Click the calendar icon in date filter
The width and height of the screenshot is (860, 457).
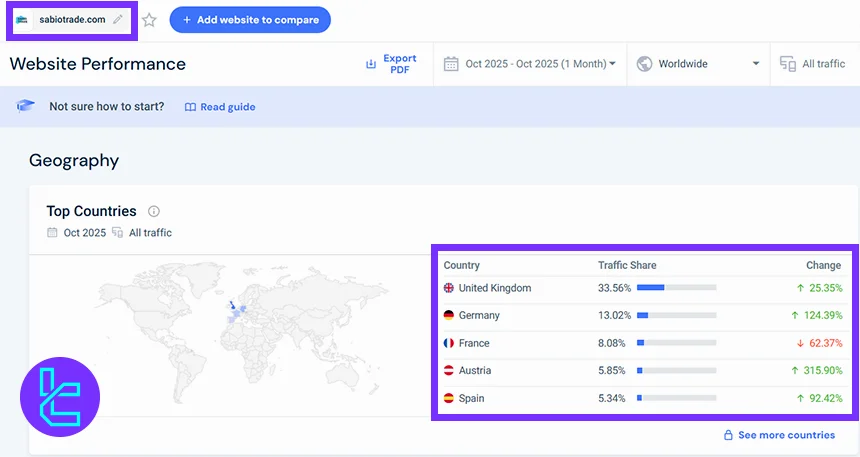click(451, 64)
